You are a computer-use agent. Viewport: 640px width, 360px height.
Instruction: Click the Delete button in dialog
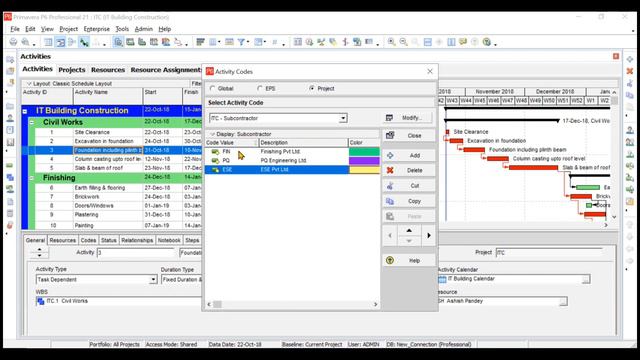(x=408, y=171)
